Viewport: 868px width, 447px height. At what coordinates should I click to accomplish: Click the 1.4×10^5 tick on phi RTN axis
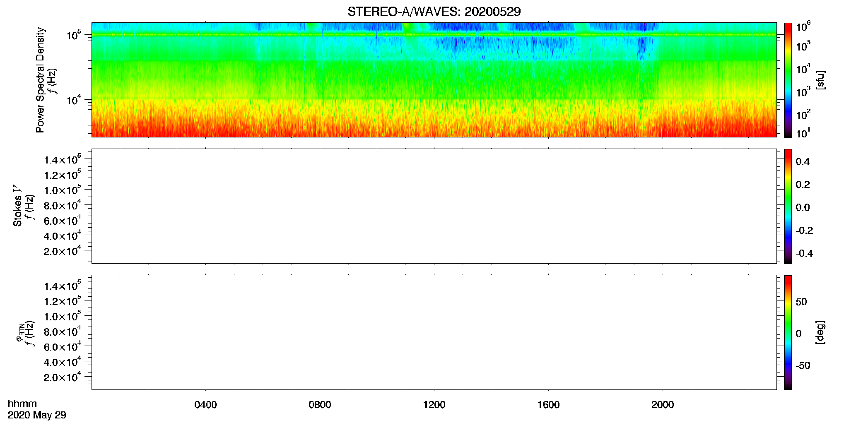63,286
